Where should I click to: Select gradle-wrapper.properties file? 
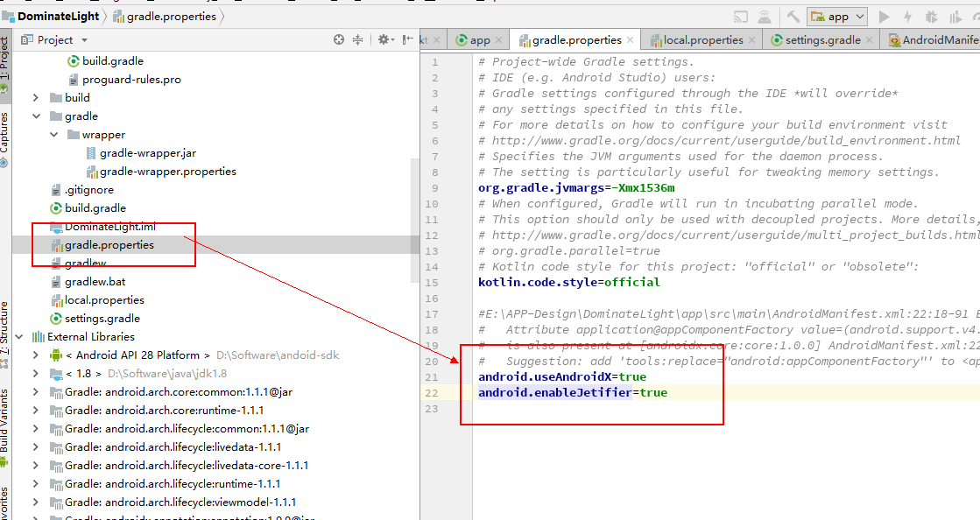[160, 172]
